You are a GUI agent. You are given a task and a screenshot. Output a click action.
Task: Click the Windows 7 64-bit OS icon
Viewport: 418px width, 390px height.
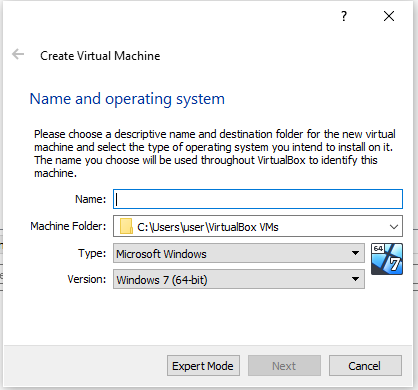(387, 259)
